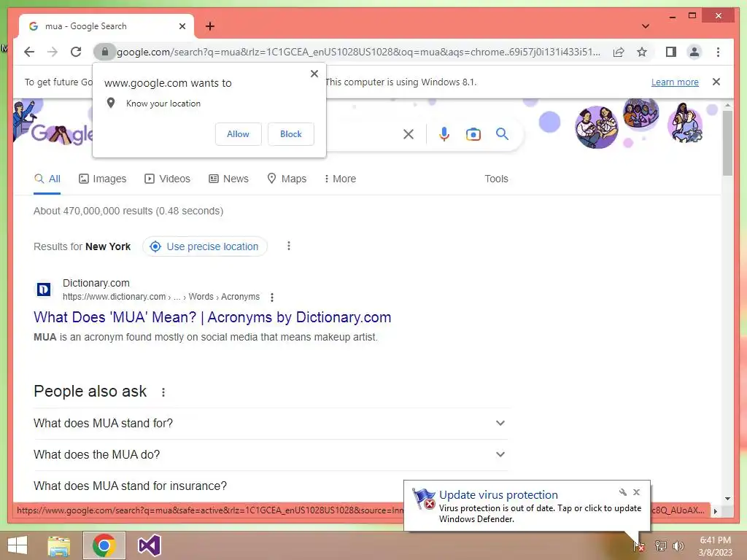Screen dimensions: 747x560
Task: Search by image with camera icon
Action: point(473,134)
